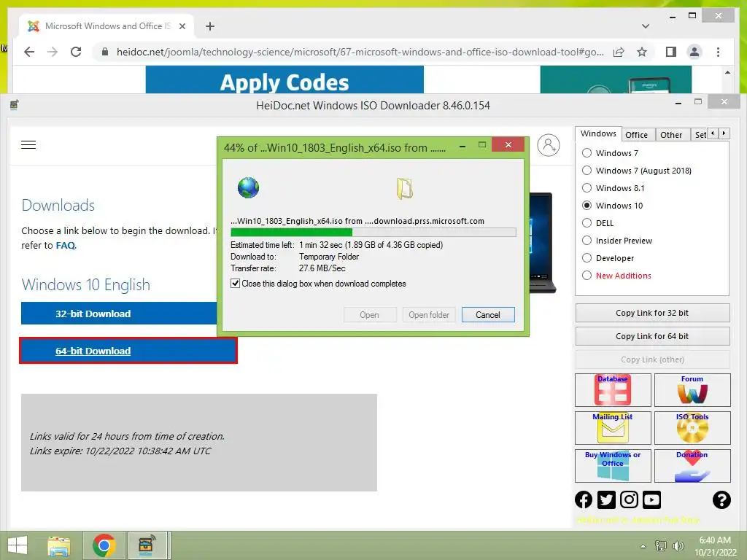
Task: Click the user account icon with plus
Action: click(x=549, y=145)
